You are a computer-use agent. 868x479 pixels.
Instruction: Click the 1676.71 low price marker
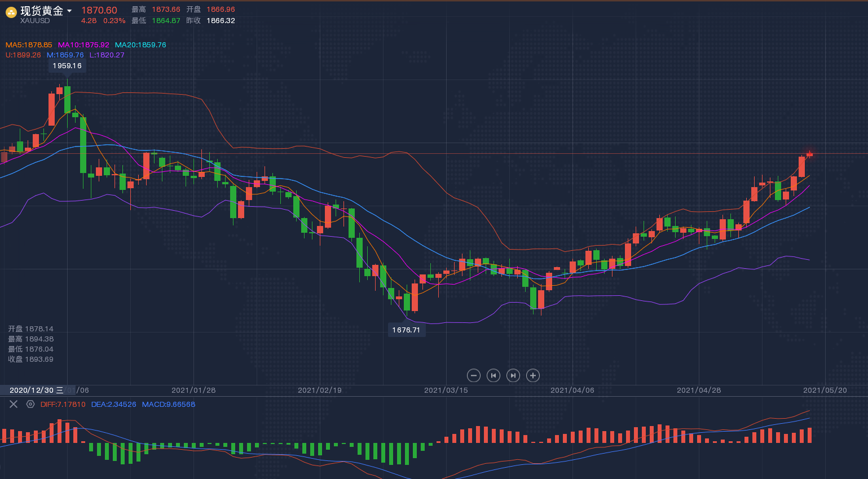(406, 330)
